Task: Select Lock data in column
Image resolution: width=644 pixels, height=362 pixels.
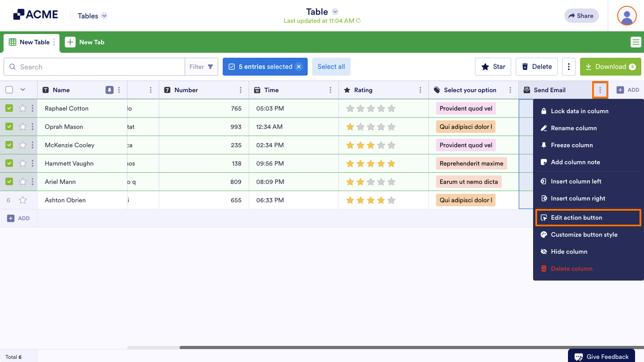Action: (x=588, y=111)
